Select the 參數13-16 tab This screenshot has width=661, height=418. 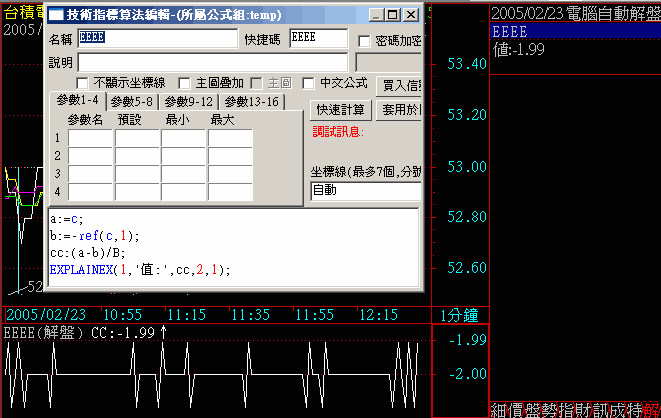click(251, 102)
